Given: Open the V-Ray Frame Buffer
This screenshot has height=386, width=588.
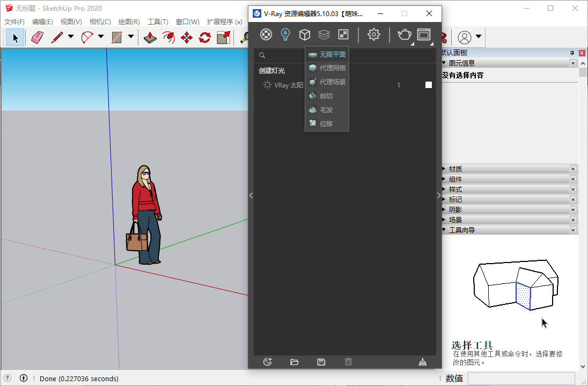Looking at the screenshot, I should 425,34.
